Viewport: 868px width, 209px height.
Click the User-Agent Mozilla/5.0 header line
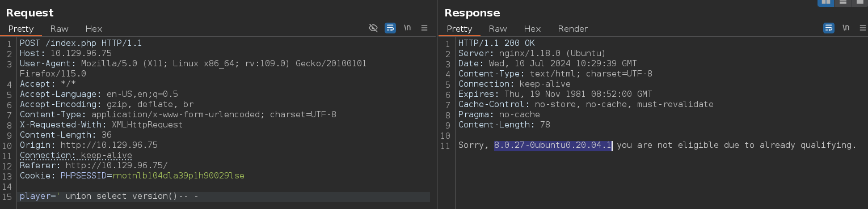(193, 63)
